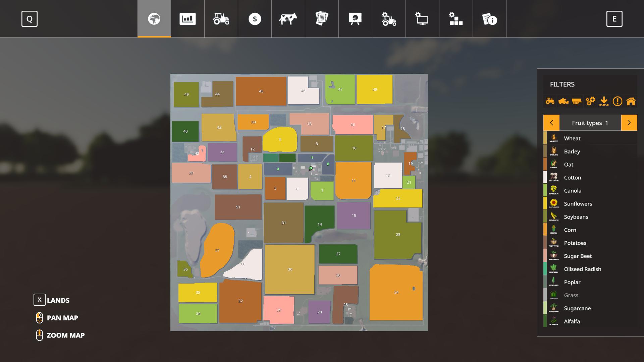Toggle the tractor vehicle filter icon

coord(550,101)
